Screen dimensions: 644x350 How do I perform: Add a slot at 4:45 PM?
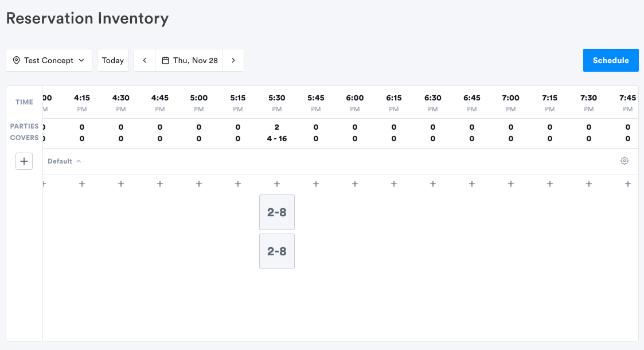[x=160, y=184]
